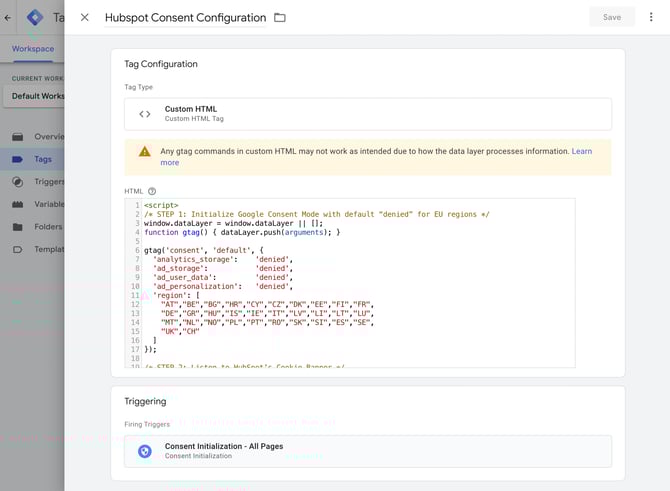This screenshot has height=491, width=670.
Task: Rename the Hubspot Consent Configuration title
Action: [185, 17]
